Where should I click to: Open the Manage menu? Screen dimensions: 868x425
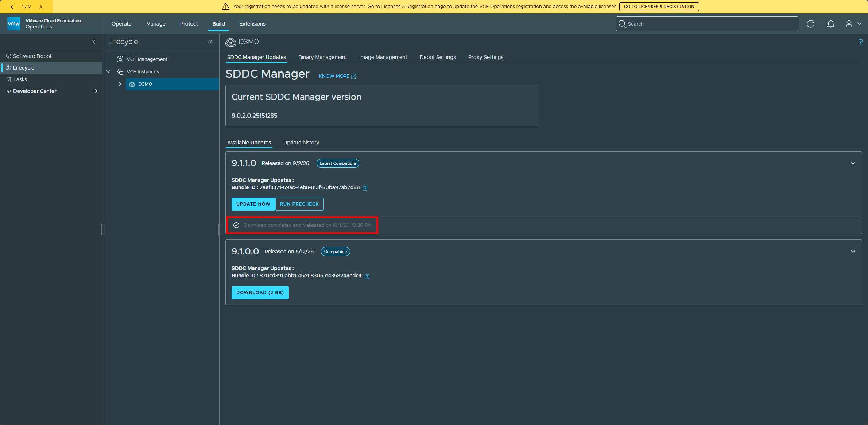(x=156, y=24)
